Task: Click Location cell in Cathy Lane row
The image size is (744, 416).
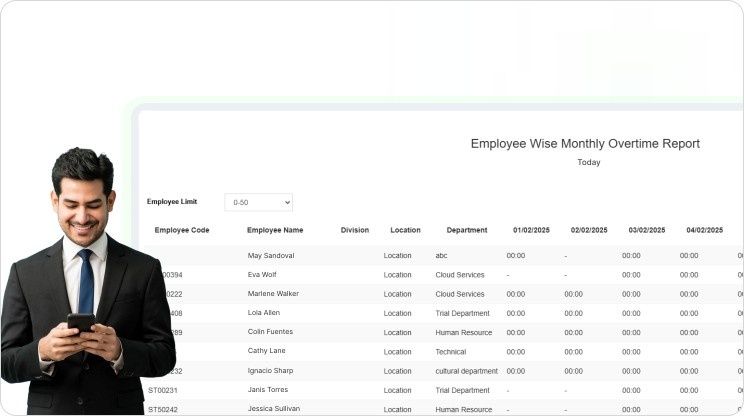Action: [x=398, y=352]
